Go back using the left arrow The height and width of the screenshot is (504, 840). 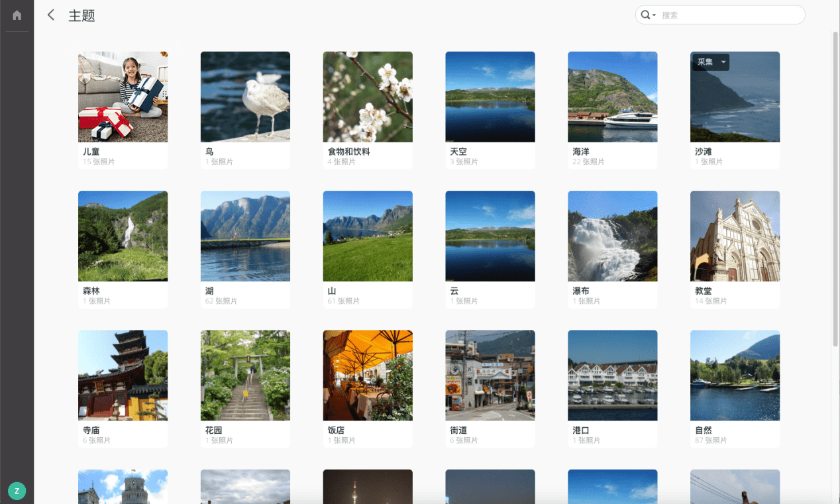51,15
